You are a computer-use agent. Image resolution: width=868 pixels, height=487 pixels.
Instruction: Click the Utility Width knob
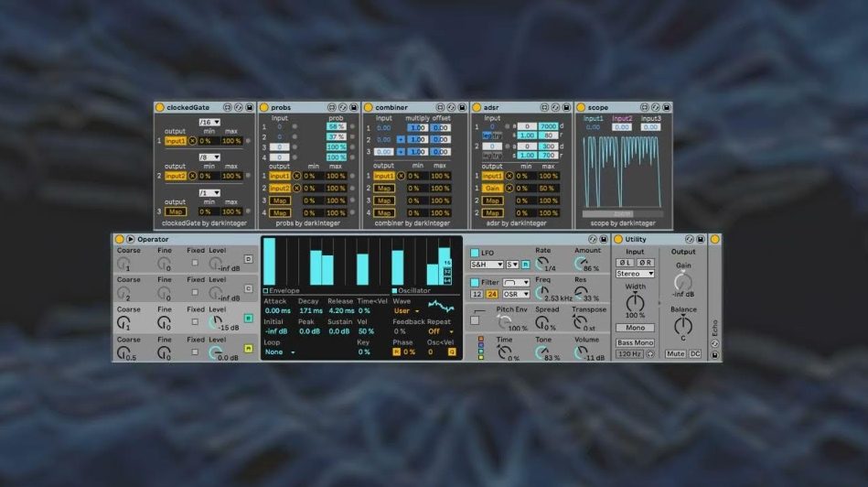tap(634, 301)
